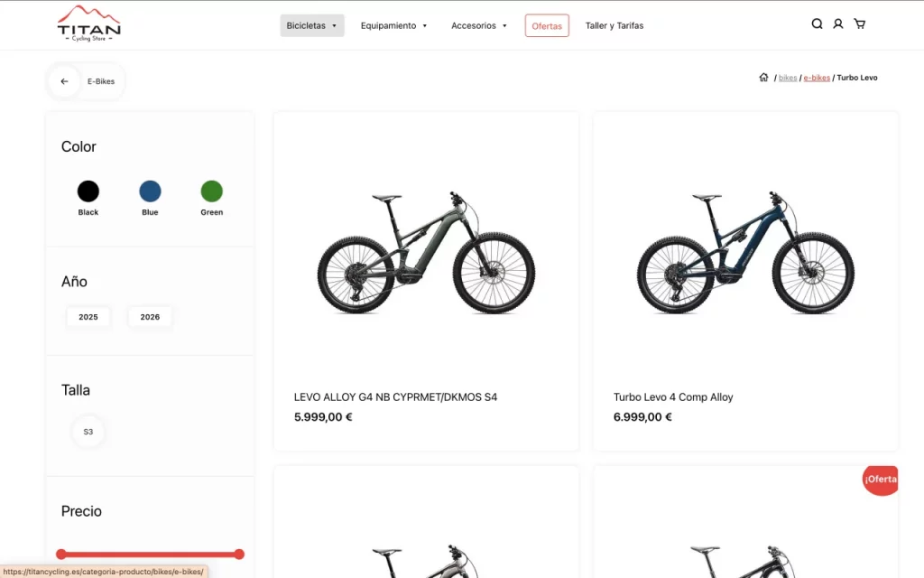924x578 pixels.
Task: Adjust the Precio range slider
Action: tap(150, 554)
